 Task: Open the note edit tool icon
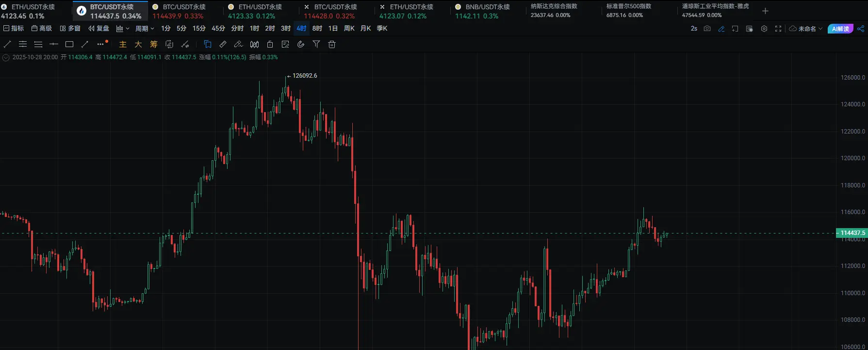285,44
